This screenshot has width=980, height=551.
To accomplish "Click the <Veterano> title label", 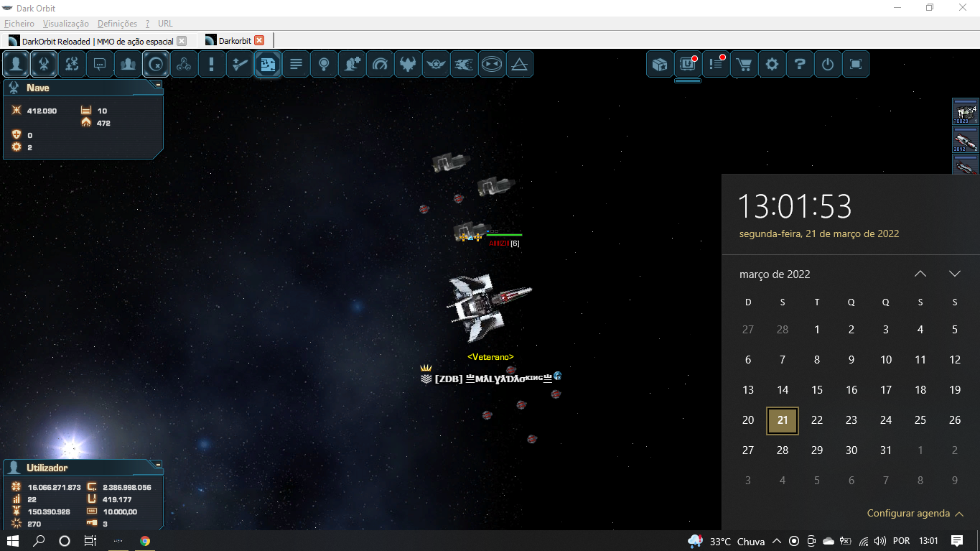I will tap(490, 357).
